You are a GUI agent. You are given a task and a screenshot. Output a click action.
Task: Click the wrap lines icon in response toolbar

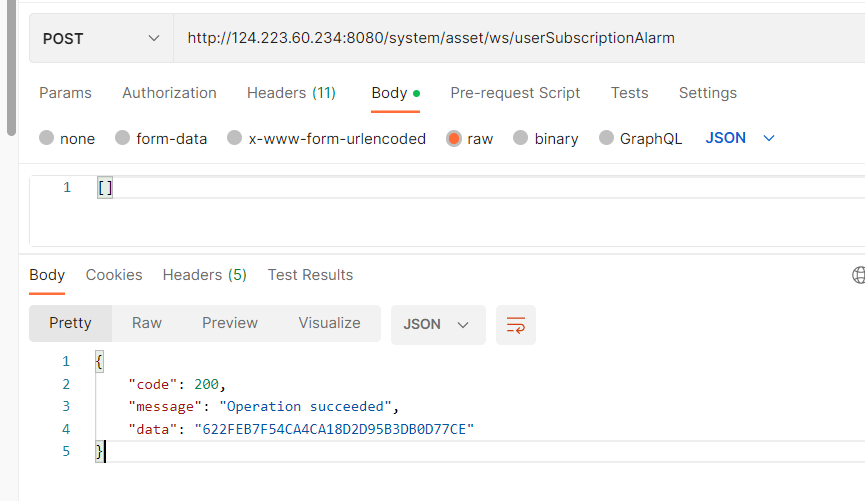pos(516,325)
